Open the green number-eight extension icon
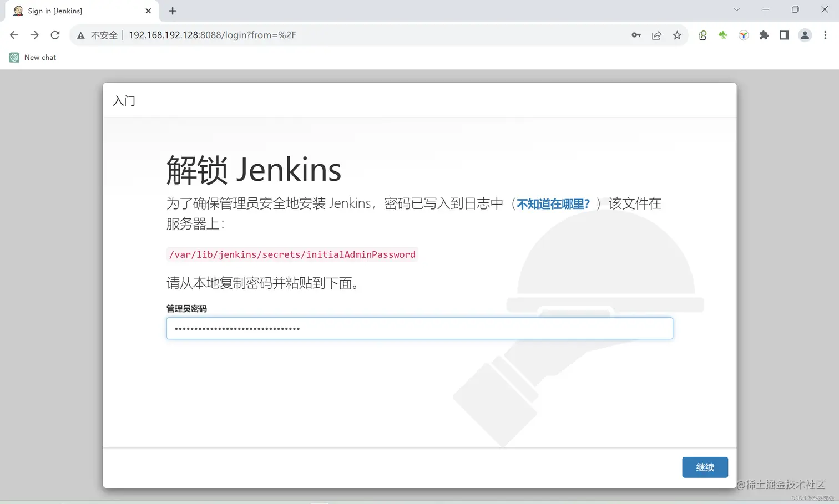The height and width of the screenshot is (504, 839). pos(702,35)
